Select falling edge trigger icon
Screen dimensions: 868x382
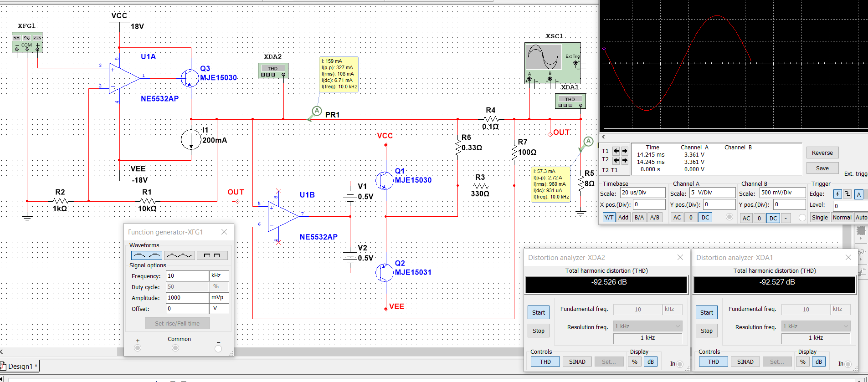tap(847, 194)
